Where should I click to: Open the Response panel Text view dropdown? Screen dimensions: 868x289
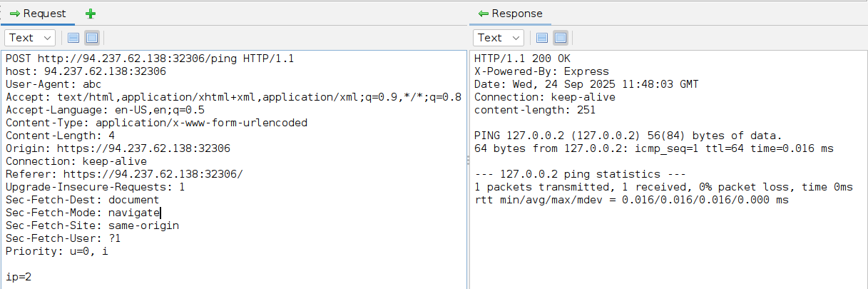click(x=499, y=38)
